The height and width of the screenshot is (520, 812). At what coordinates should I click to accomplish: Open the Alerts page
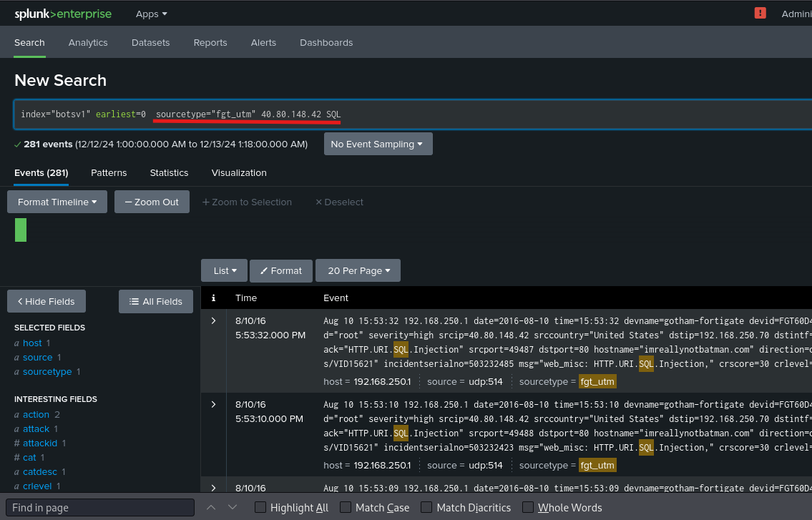click(x=263, y=42)
